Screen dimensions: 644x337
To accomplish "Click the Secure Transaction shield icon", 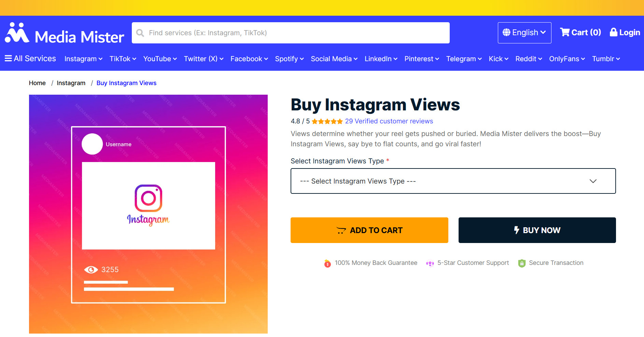I will pos(522,263).
